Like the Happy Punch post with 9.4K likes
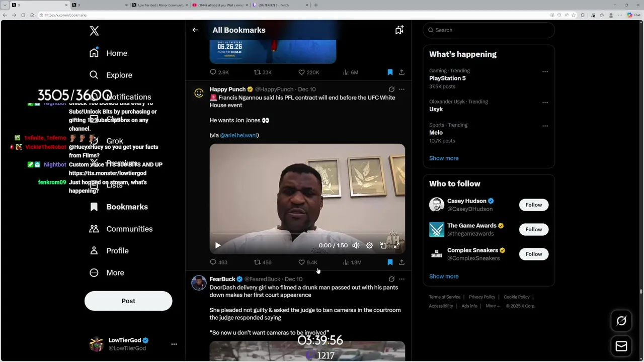The image size is (644, 362). [308, 262]
